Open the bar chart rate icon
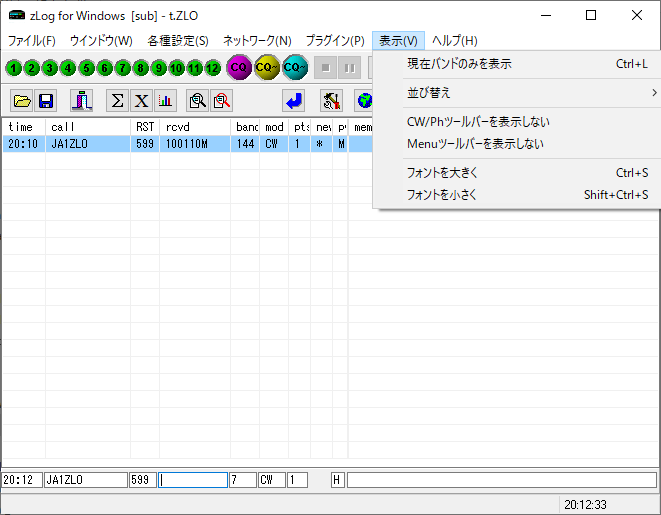 point(165,101)
